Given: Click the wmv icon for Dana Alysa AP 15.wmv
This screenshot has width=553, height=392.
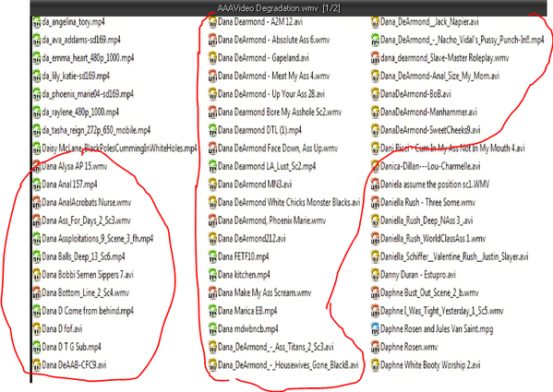Looking at the screenshot, I should [37, 166].
